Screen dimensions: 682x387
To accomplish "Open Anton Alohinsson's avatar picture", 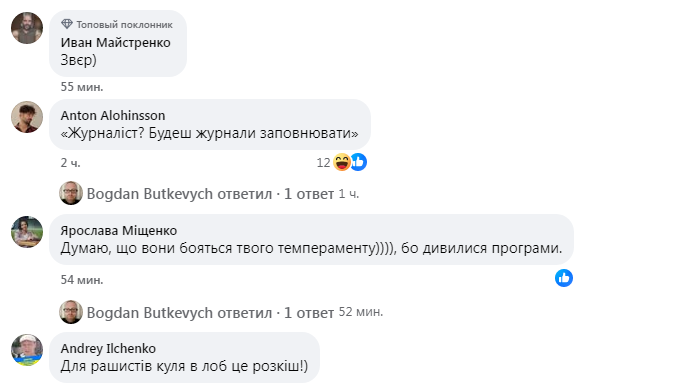I will coord(27,117).
